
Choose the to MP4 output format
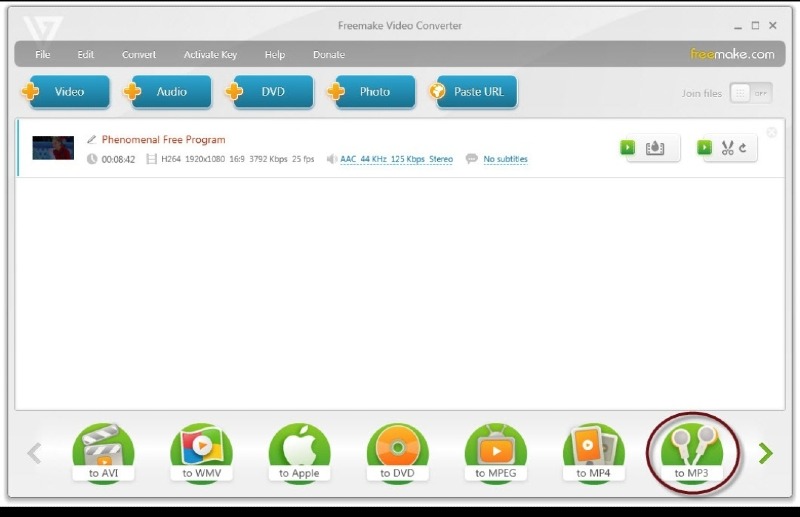(x=593, y=453)
